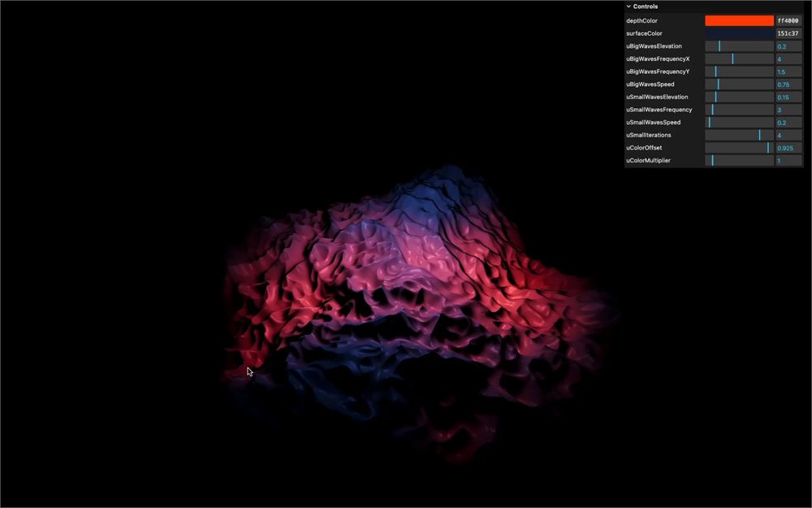This screenshot has height=508, width=812.
Task: Click the uSmallWavesSpeed label
Action: tap(654, 123)
